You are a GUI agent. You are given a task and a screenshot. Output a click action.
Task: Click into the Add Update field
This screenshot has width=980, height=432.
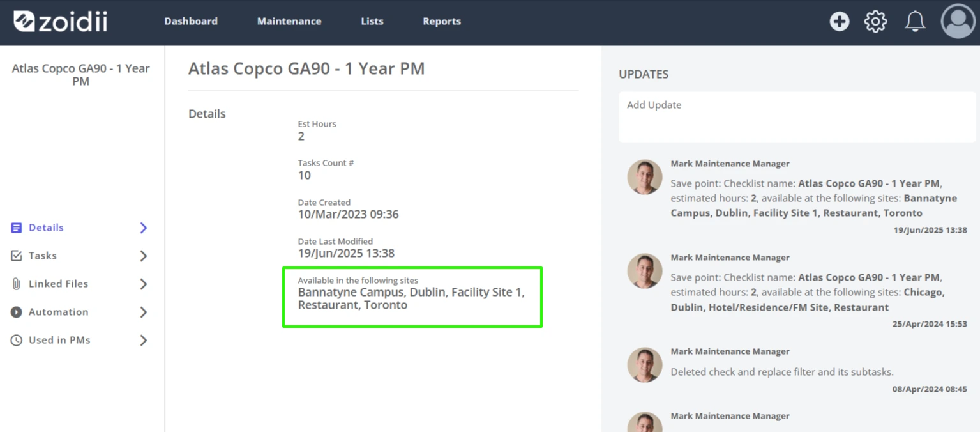797,117
